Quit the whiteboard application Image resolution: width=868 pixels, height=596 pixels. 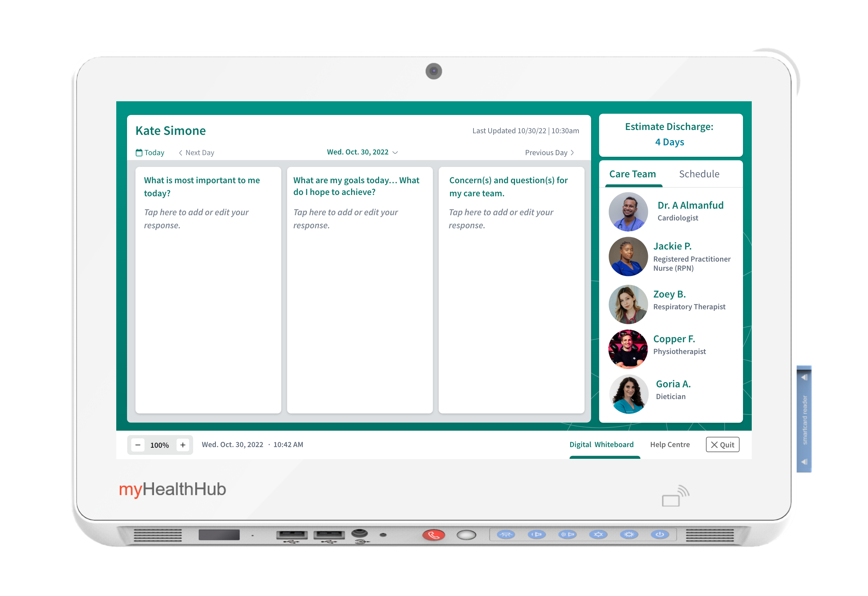tap(722, 444)
